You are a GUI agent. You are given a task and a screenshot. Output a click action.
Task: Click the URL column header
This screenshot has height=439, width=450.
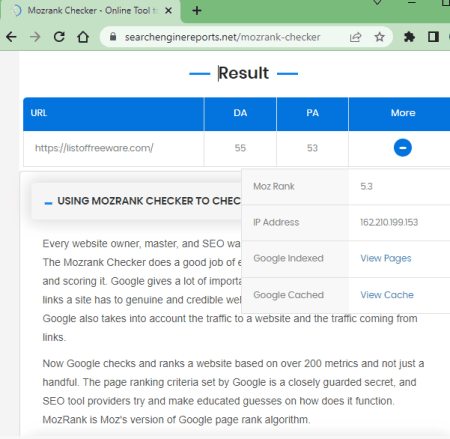click(113, 113)
